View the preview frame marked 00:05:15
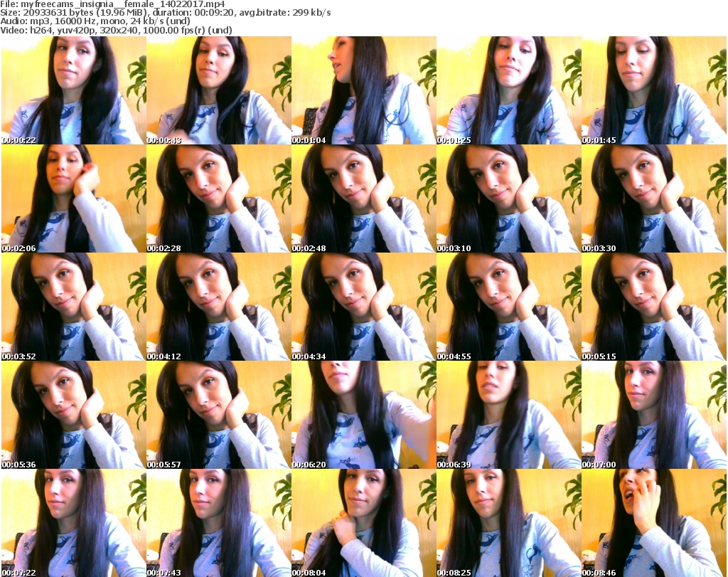The width and height of the screenshot is (728, 577). [x=654, y=307]
